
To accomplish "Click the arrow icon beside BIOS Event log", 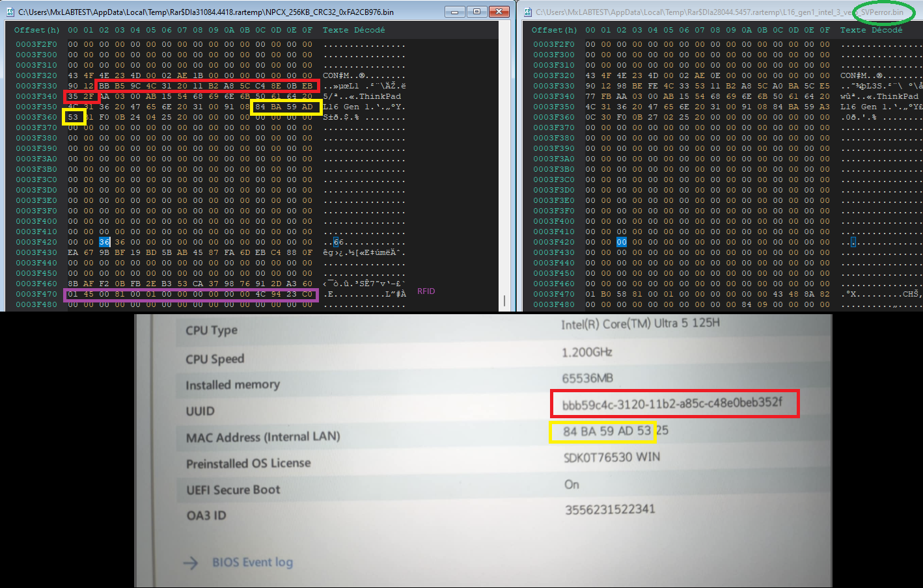I will 191,563.
